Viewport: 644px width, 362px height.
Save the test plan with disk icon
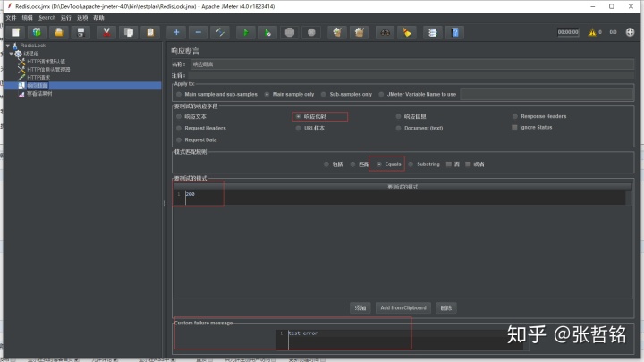[x=80, y=32]
